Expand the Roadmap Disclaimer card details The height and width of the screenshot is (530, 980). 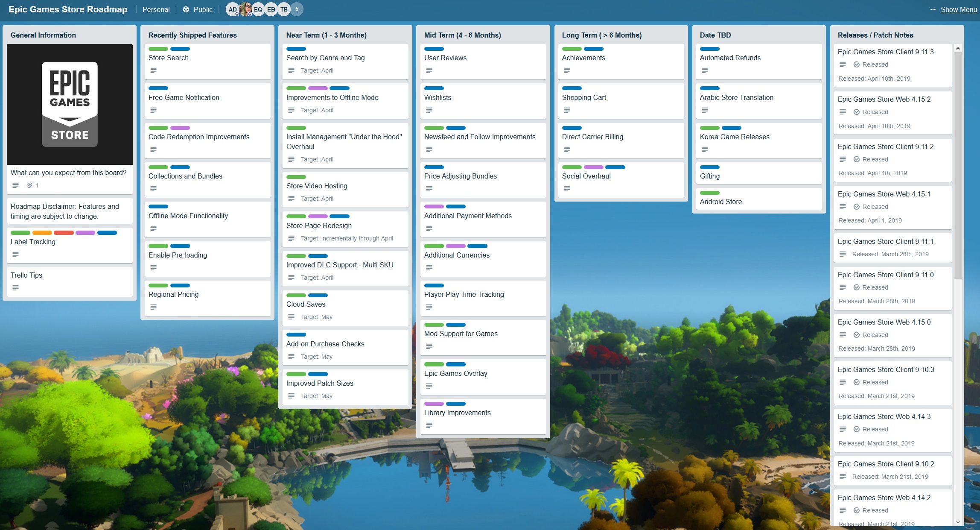(68, 210)
